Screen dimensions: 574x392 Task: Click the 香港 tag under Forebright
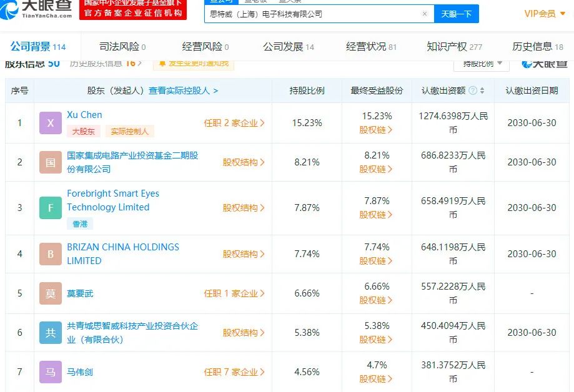(x=80, y=223)
